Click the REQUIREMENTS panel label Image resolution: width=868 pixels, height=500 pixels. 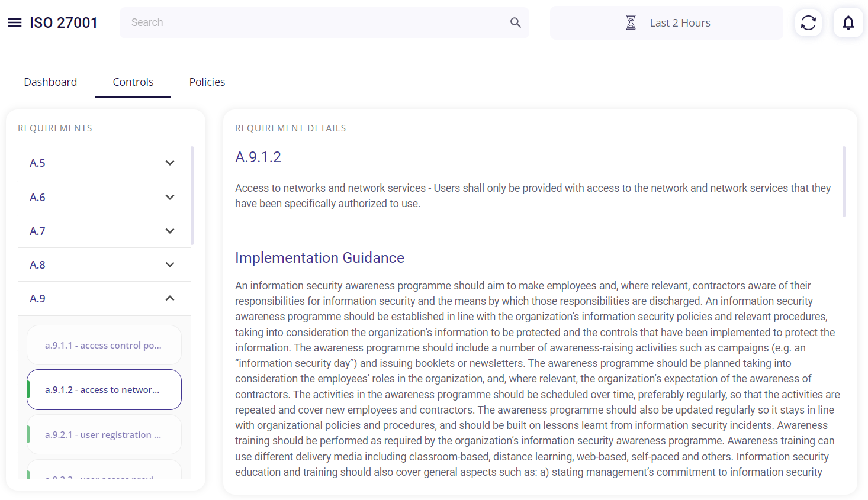(x=55, y=128)
